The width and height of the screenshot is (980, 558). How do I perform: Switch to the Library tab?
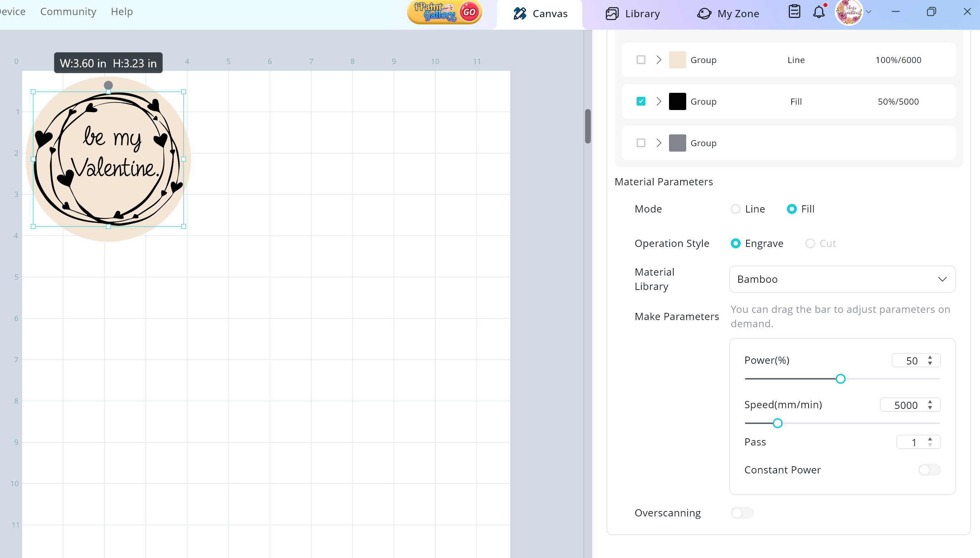coord(633,14)
